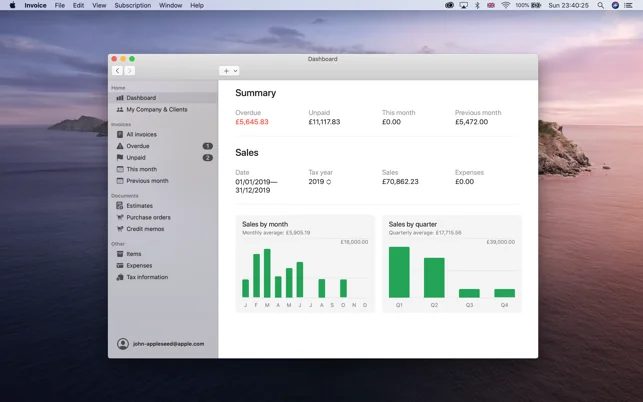The height and width of the screenshot is (402, 643).
Task: Click the UK flag input source icon
Action: point(491,5)
